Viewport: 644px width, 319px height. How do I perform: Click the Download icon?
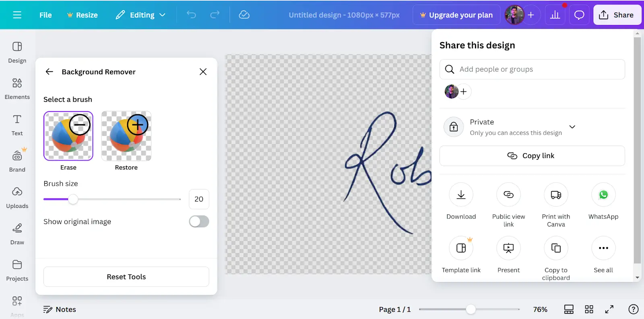click(461, 195)
